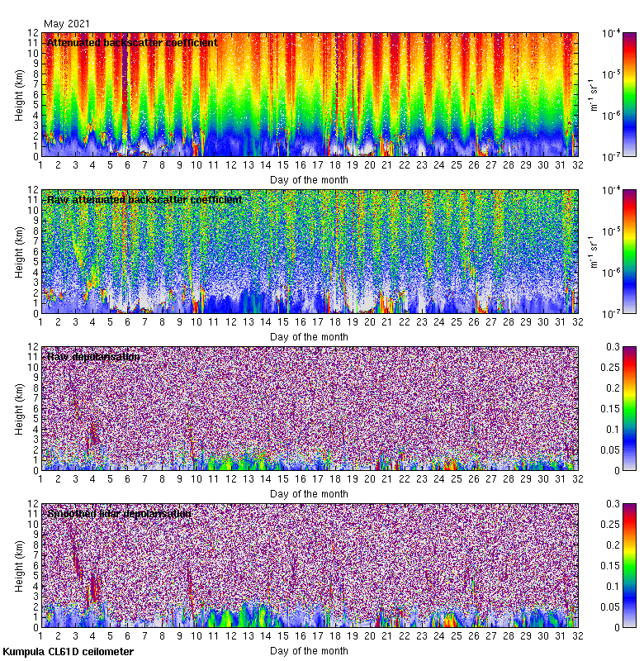Select the 'Attenuated backscatter coefficient' panel title
644x661 pixels.
point(132,43)
